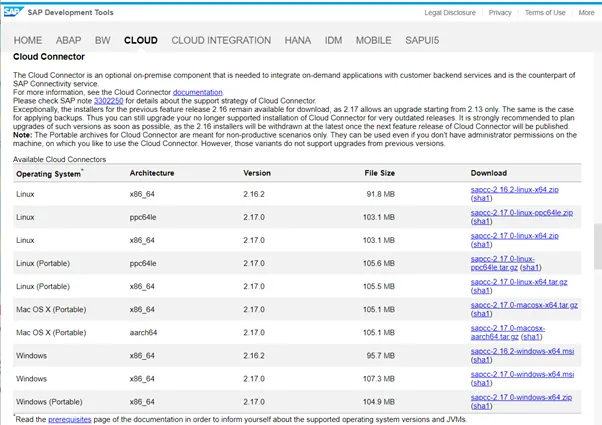Open sha1 link for linux-x64.tar.gz
602x425 pixels.
point(481,290)
